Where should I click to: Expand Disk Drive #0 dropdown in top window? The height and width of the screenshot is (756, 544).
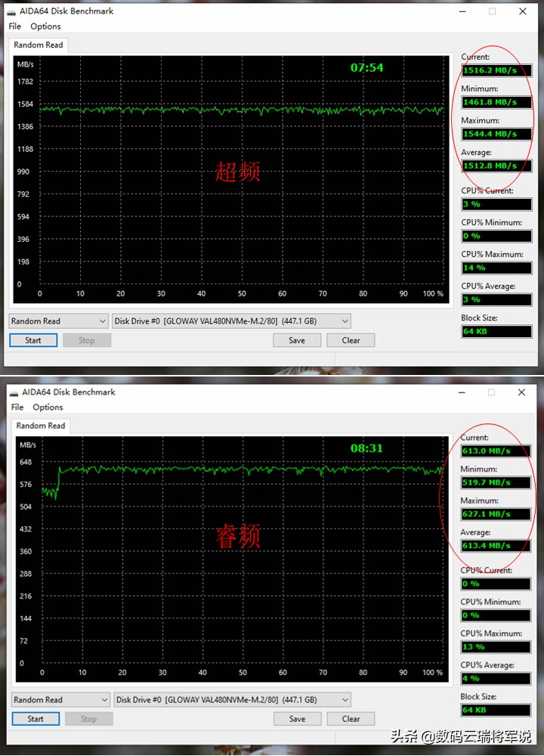coord(231,321)
